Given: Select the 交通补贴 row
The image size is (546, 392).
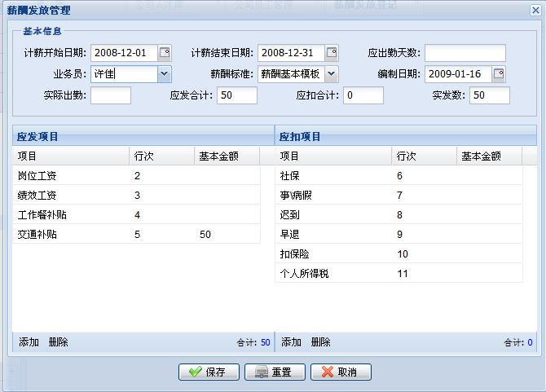Looking at the screenshot, I should point(137,234).
